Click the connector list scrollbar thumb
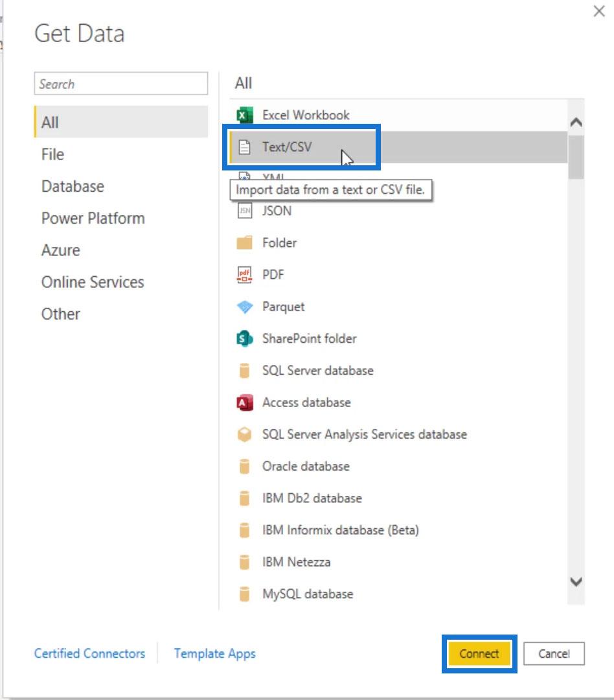 tap(576, 157)
